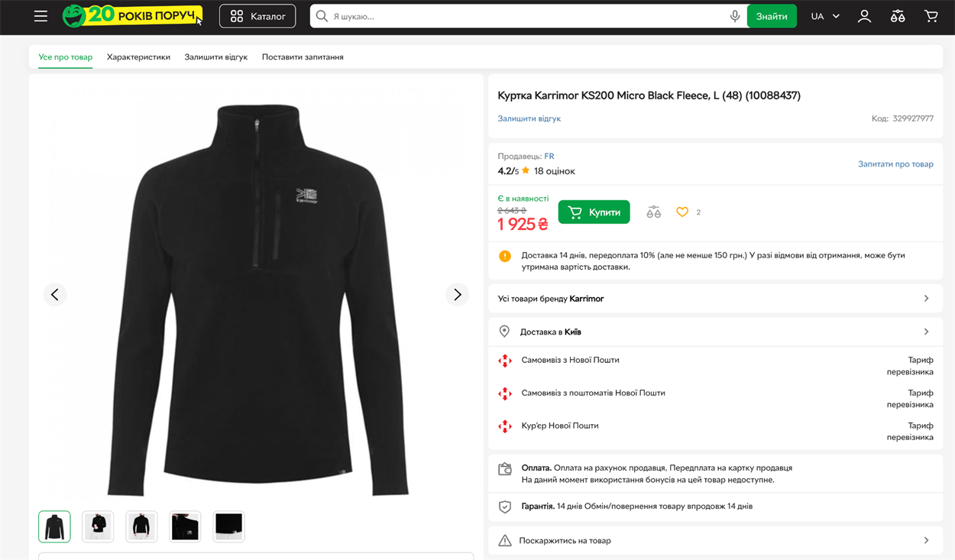Switch to Характеристики tab
This screenshot has height=560, width=955.
(138, 57)
